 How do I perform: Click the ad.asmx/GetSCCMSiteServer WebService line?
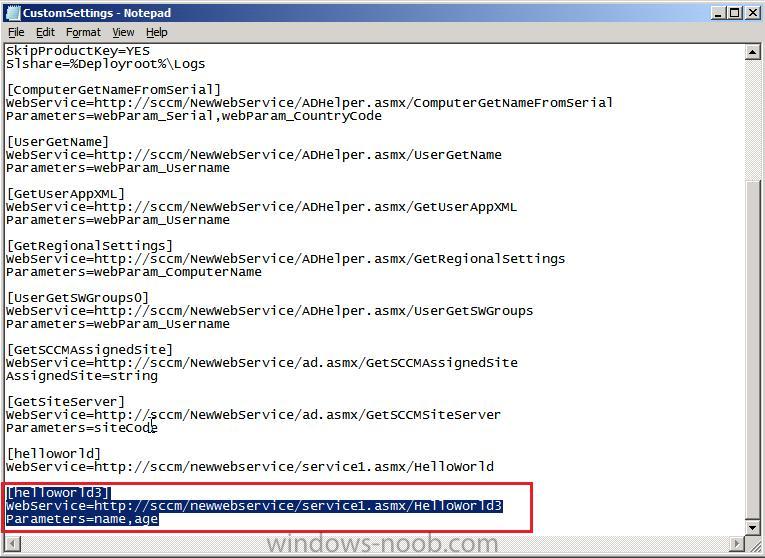253,415
